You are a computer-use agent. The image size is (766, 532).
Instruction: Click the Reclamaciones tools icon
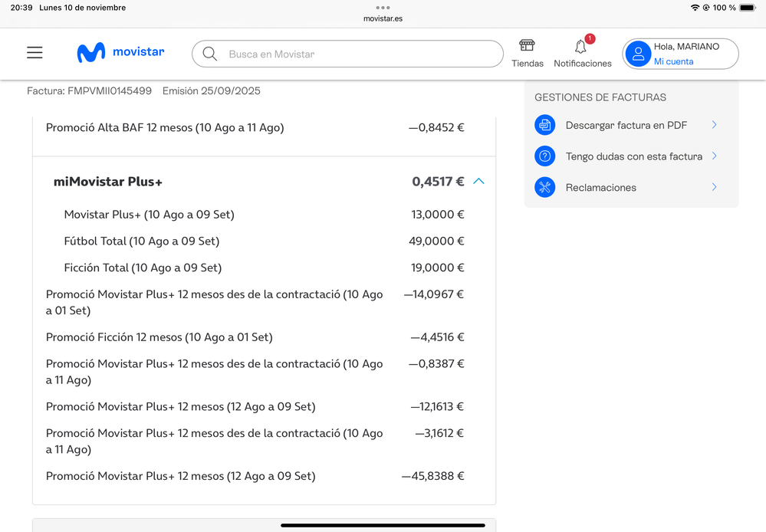coord(544,187)
